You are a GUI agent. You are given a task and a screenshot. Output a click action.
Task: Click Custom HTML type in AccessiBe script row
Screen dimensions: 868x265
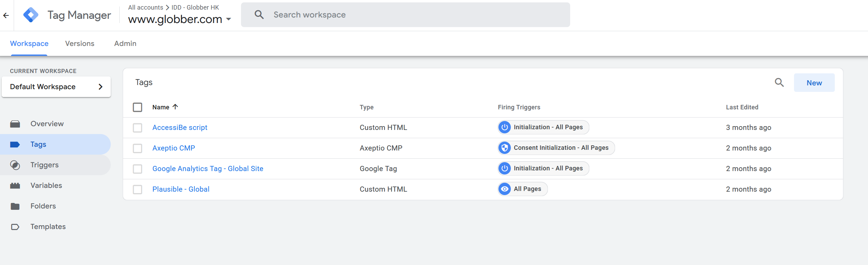tap(383, 128)
